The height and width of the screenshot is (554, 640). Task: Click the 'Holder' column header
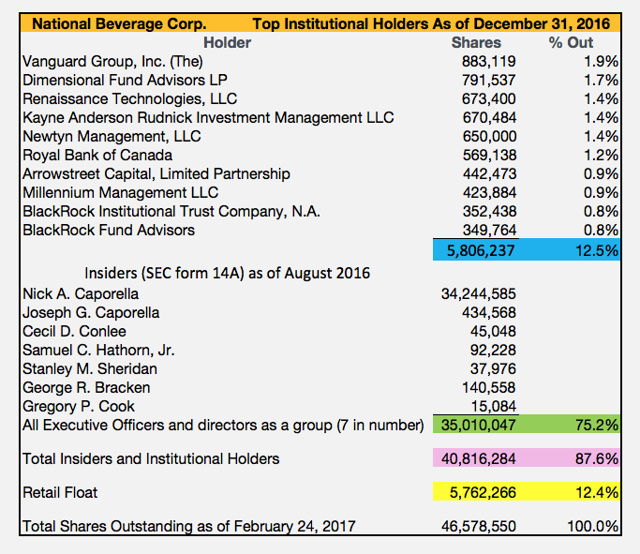(x=227, y=42)
